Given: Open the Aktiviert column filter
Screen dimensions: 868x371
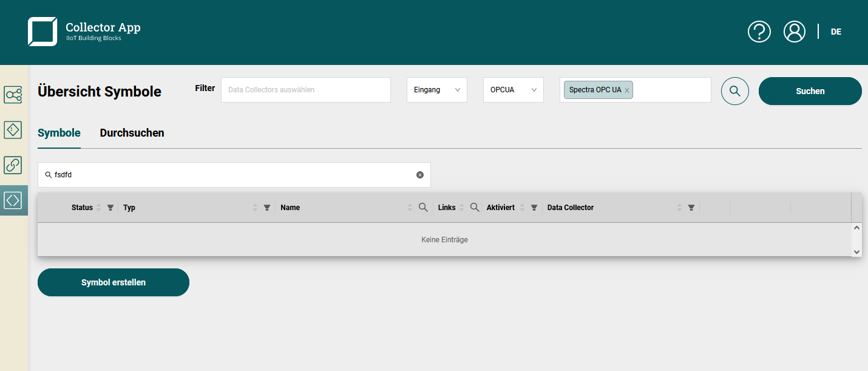Looking at the screenshot, I should pyautogui.click(x=534, y=208).
